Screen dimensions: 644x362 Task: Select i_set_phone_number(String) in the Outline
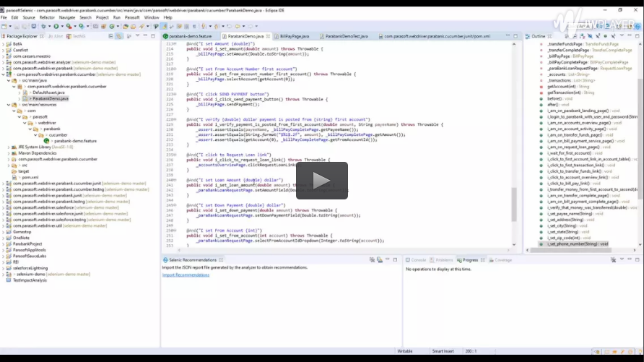(577, 244)
